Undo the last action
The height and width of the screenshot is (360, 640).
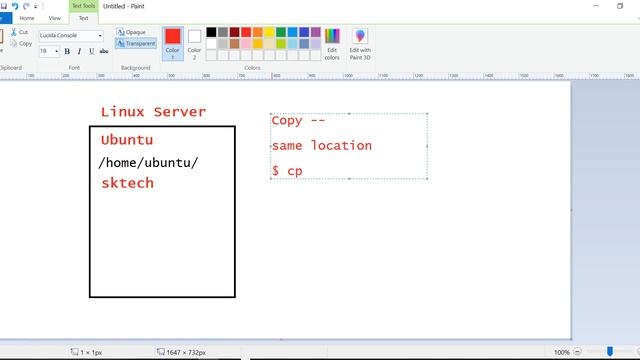15,6
